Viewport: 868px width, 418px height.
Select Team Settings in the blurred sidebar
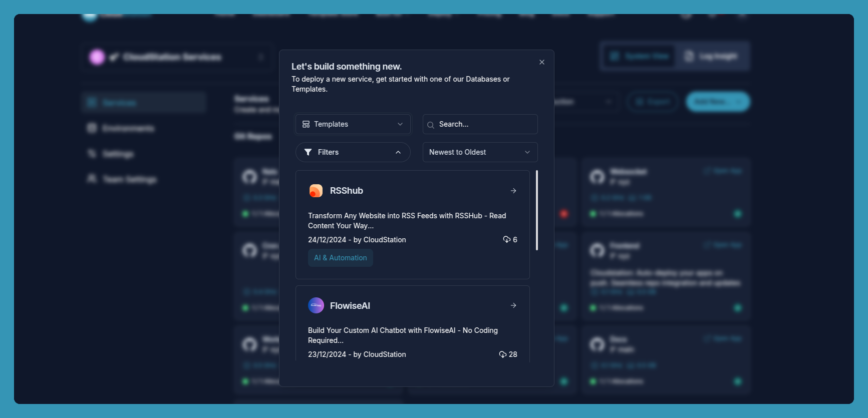(x=144, y=179)
